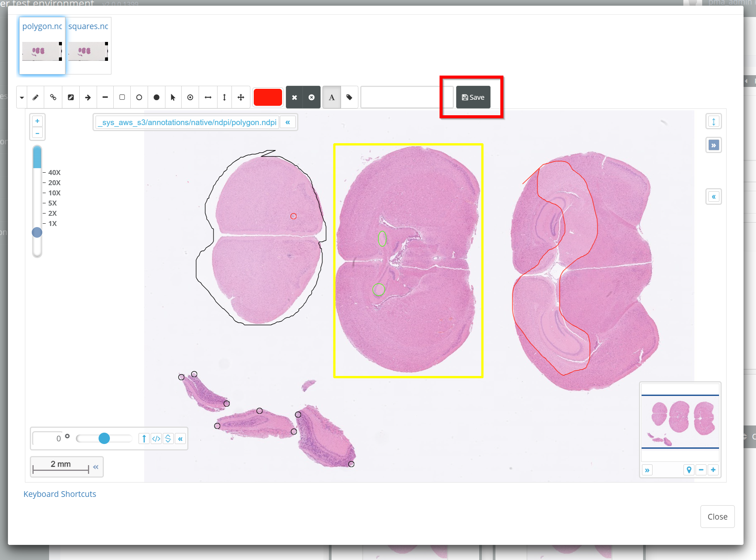Select the arrow annotation tool
The image size is (756, 560).
coord(88,97)
